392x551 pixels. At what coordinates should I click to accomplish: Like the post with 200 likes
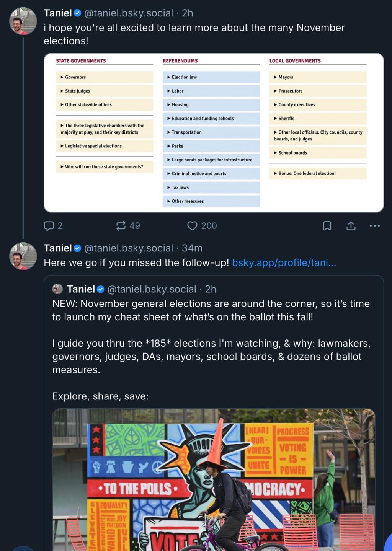click(202, 226)
